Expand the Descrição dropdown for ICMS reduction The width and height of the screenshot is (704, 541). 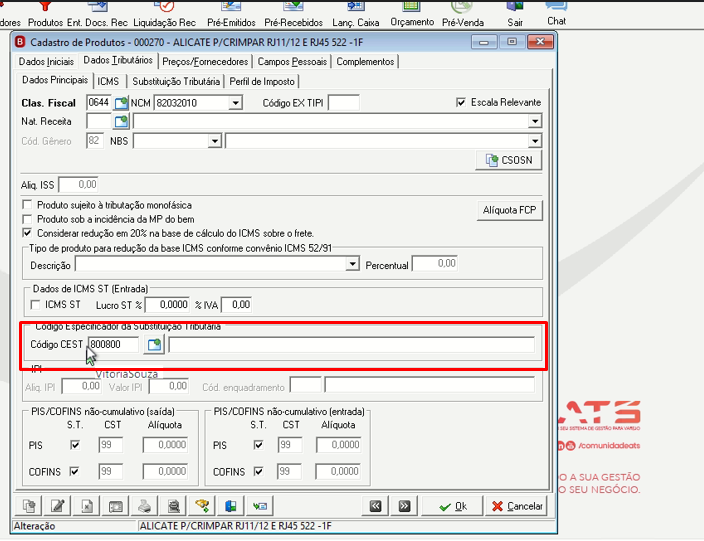(352, 264)
